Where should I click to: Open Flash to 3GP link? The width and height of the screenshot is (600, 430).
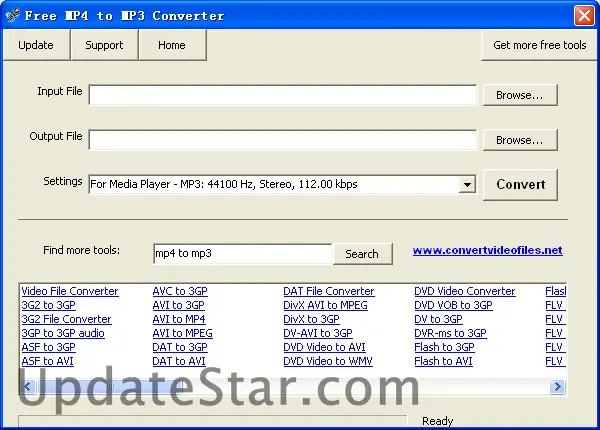(445, 347)
